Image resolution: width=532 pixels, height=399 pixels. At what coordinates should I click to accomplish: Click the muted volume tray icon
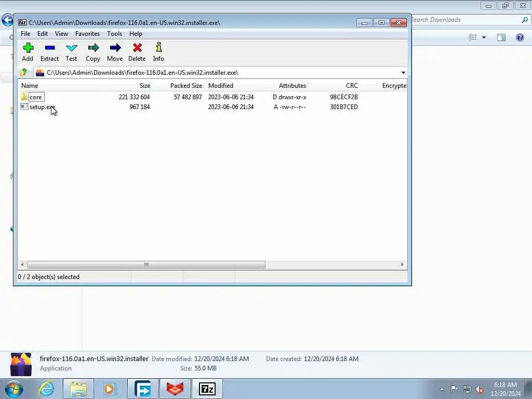click(x=480, y=390)
